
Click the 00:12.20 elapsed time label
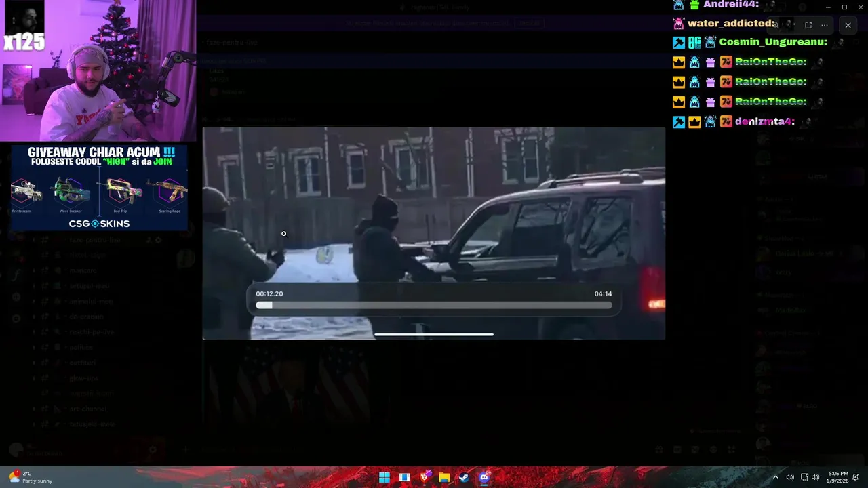point(269,293)
